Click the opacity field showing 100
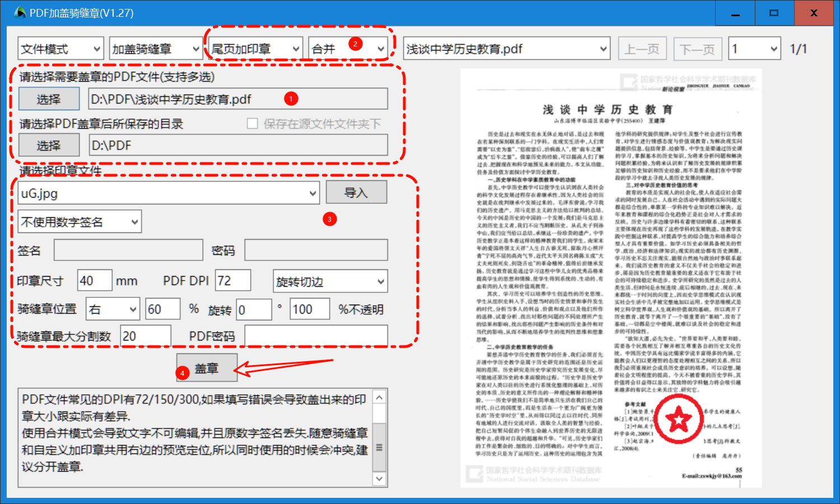 pyautogui.click(x=310, y=309)
